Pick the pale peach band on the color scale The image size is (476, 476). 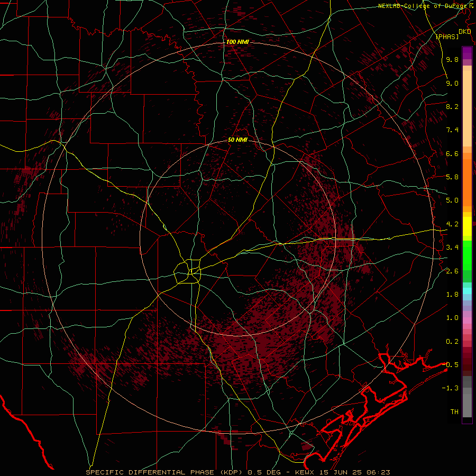coord(467,108)
